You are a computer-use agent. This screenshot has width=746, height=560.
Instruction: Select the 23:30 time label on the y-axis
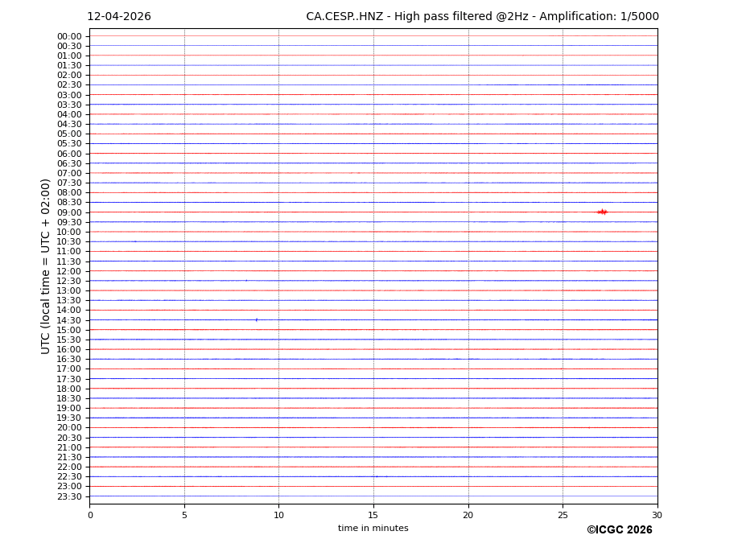click(69, 496)
